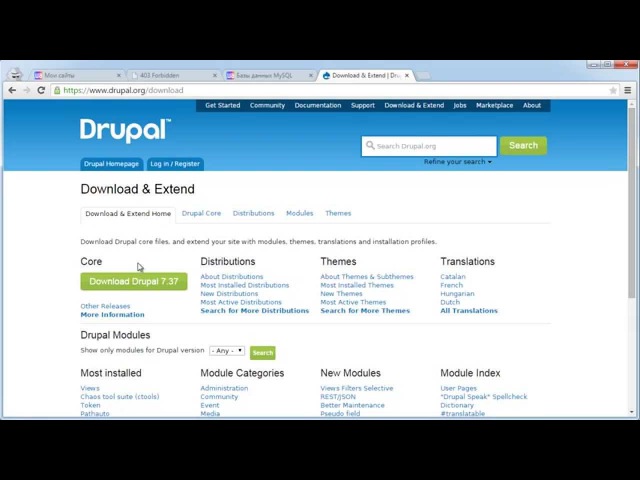Open the User Pages module link
The image size is (640, 480).
tap(458, 388)
